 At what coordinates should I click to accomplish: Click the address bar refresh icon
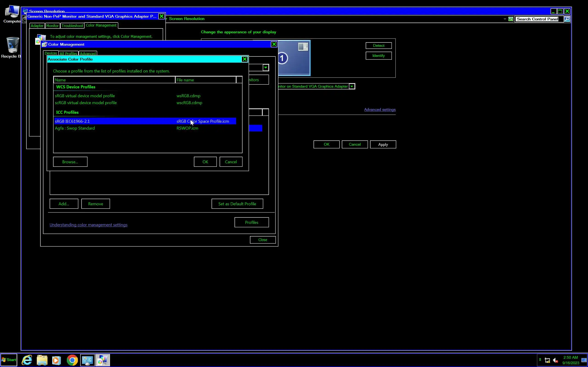click(511, 19)
